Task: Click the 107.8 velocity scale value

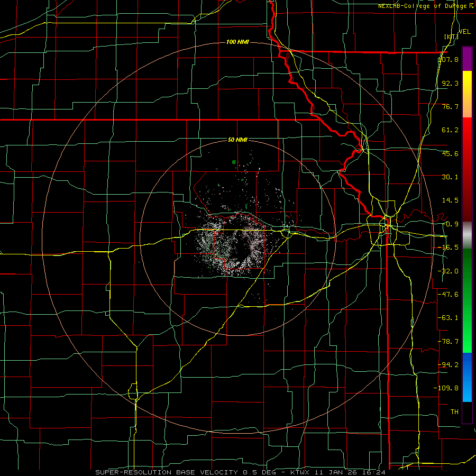Action: pos(448,59)
